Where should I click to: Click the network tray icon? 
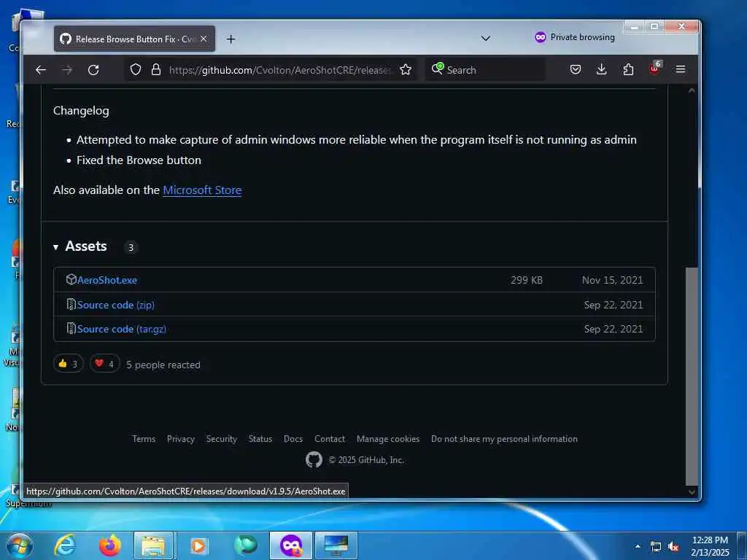[656, 547]
